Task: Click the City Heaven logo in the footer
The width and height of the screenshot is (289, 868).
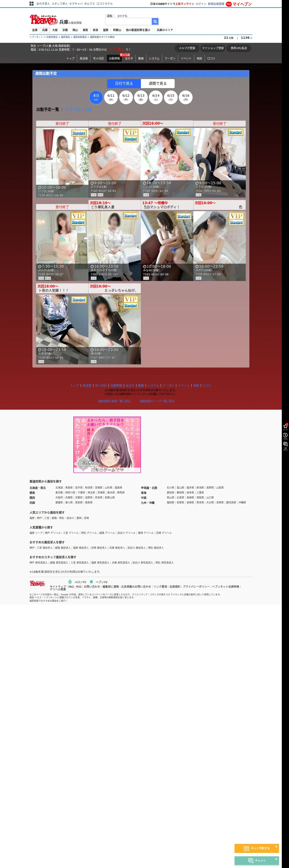Action: (37, 583)
